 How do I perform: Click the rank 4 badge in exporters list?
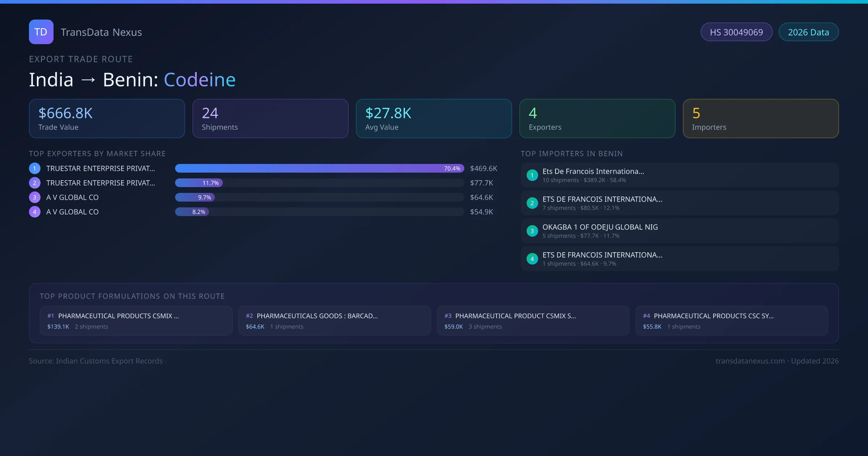34,212
